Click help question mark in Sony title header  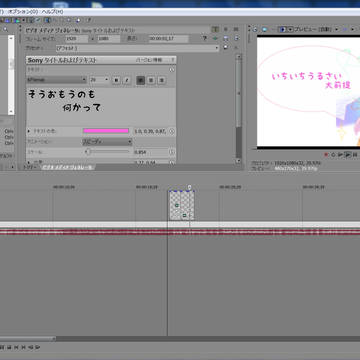click(172, 60)
